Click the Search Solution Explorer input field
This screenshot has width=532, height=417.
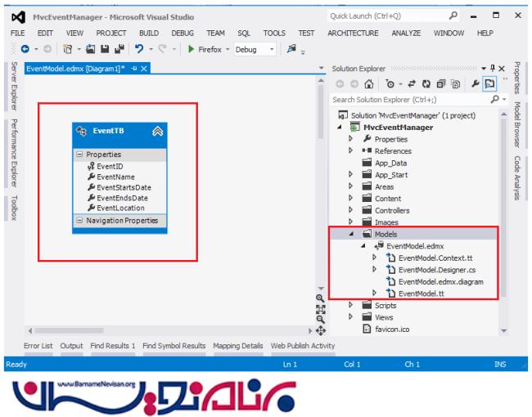pyautogui.click(x=410, y=99)
